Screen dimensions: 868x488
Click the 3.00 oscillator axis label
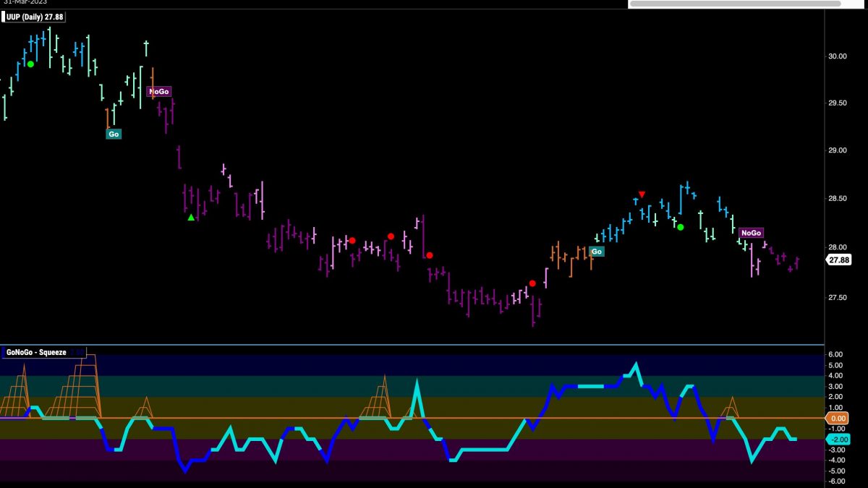pos(835,386)
